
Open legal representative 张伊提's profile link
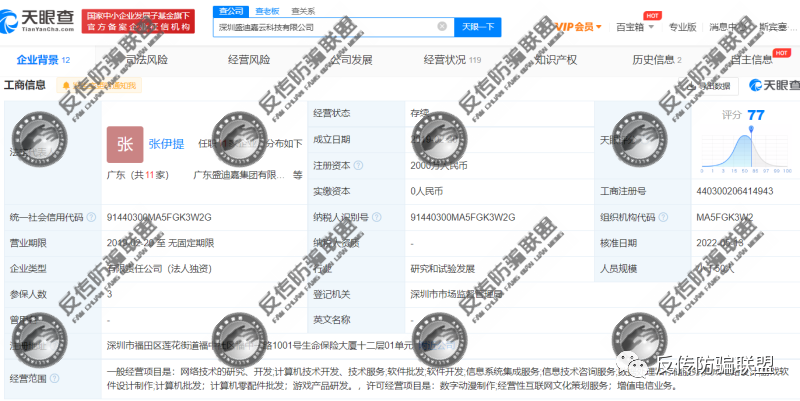pyautogui.click(x=166, y=144)
